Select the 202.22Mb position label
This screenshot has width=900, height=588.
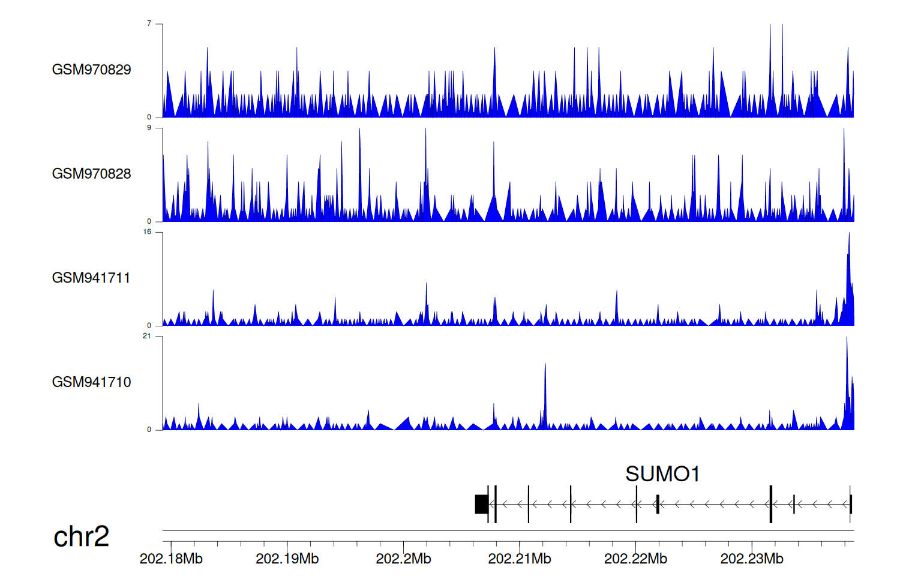635,559
